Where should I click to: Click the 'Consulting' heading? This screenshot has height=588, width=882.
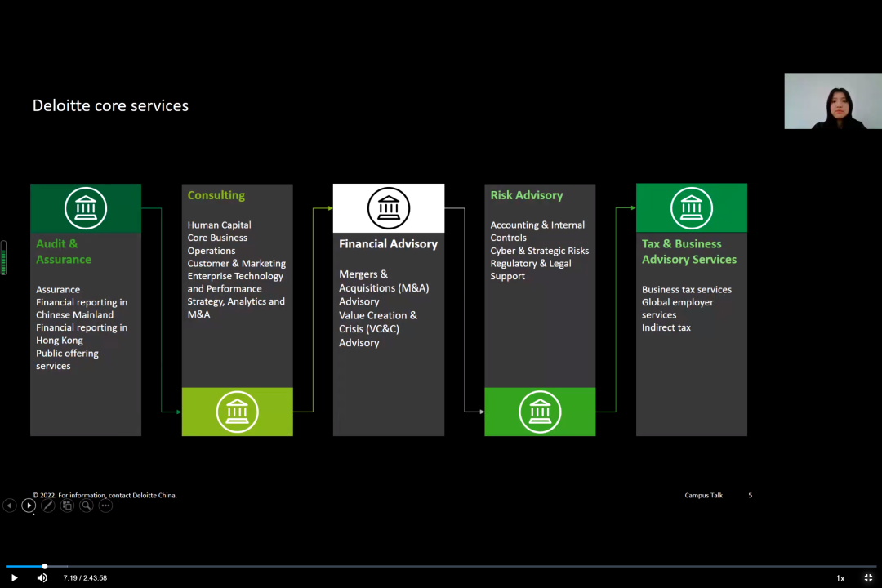tap(216, 195)
